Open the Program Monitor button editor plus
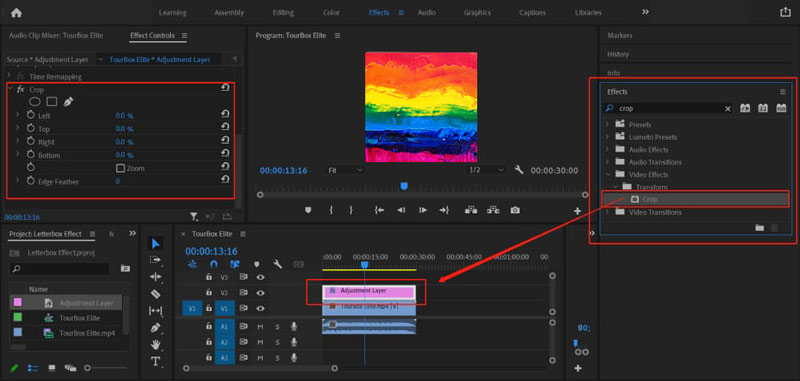This screenshot has height=381, width=800. [578, 211]
